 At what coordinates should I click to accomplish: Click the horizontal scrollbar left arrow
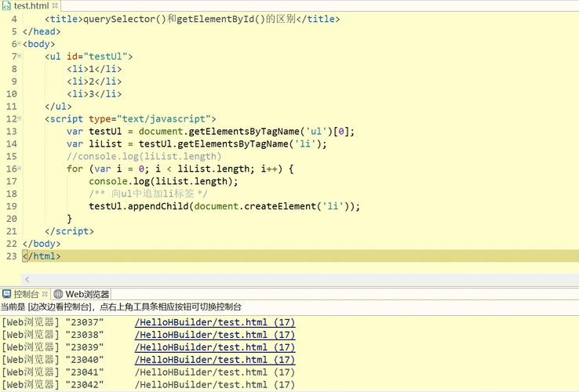coord(27,279)
